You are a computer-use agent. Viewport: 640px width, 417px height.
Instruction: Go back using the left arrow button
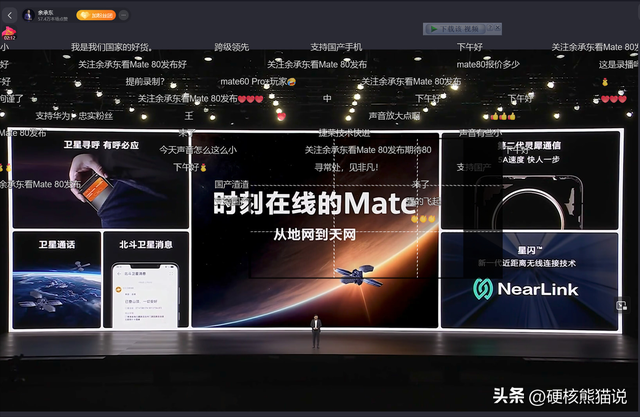[x=10, y=16]
